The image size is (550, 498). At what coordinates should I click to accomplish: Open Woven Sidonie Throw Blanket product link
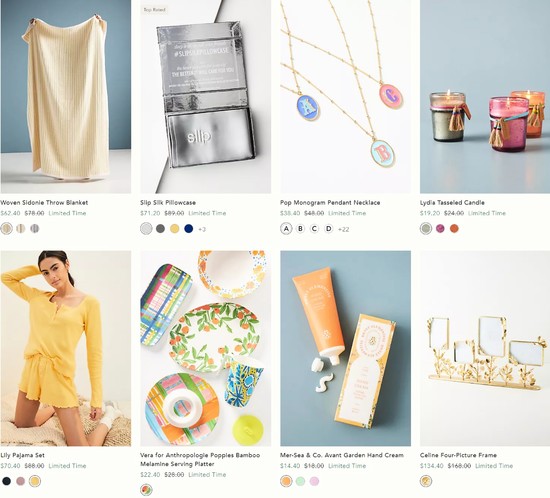click(x=44, y=202)
